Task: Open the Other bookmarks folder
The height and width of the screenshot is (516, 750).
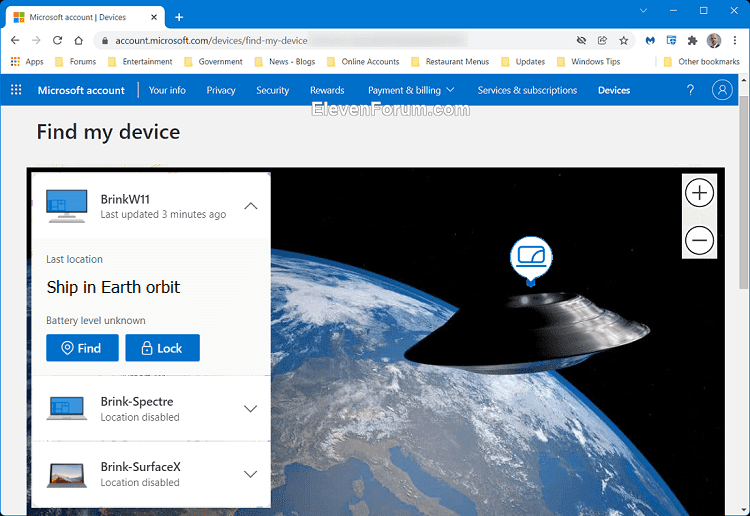Action: (x=702, y=62)
